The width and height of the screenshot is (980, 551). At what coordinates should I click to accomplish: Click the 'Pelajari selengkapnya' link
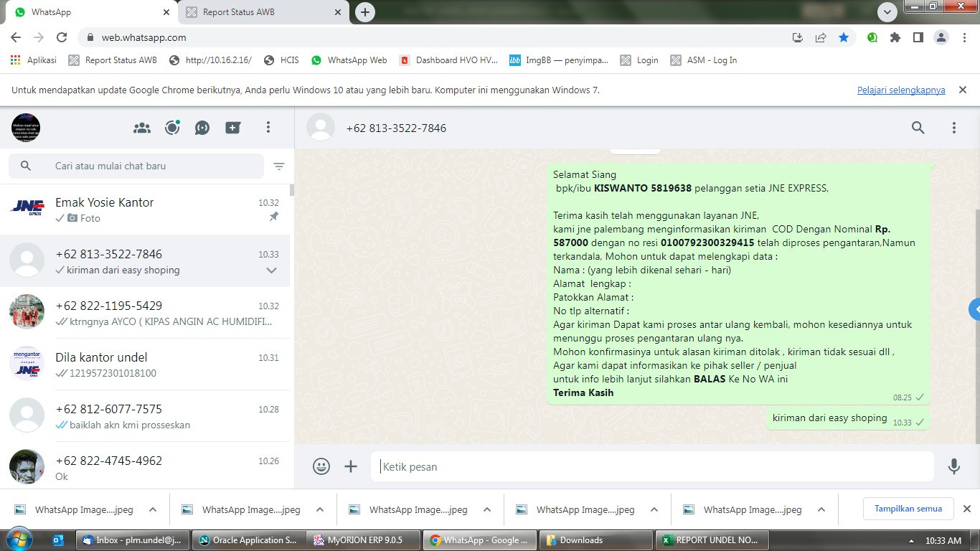coord(901,90)
